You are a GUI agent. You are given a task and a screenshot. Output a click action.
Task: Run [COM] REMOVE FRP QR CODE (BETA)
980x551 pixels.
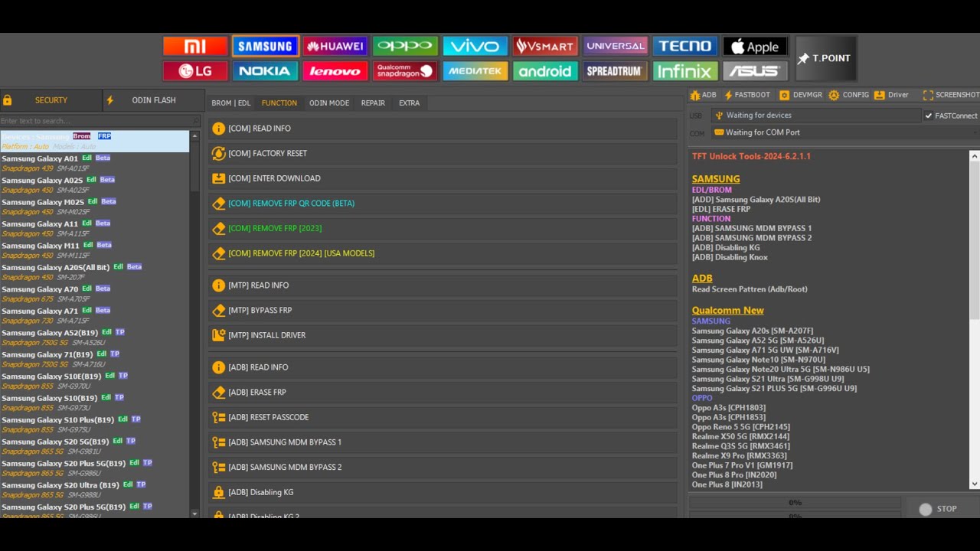[443, 204]
